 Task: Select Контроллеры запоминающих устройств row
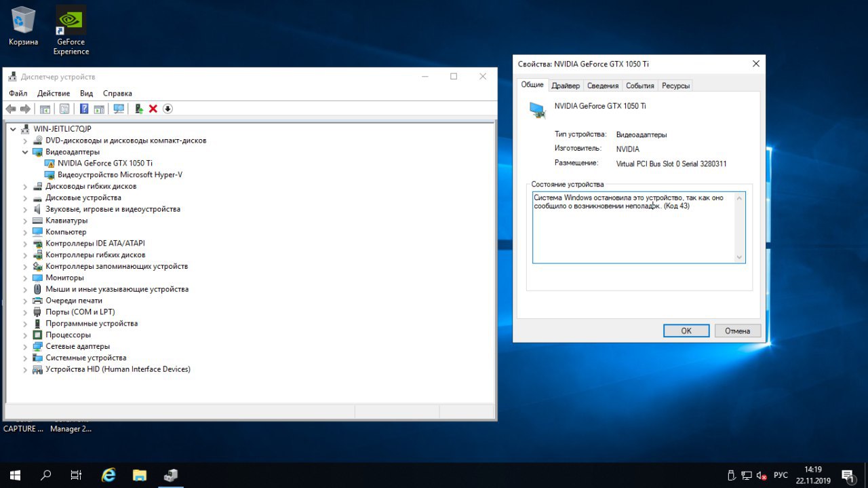click(x=117, y=266)
